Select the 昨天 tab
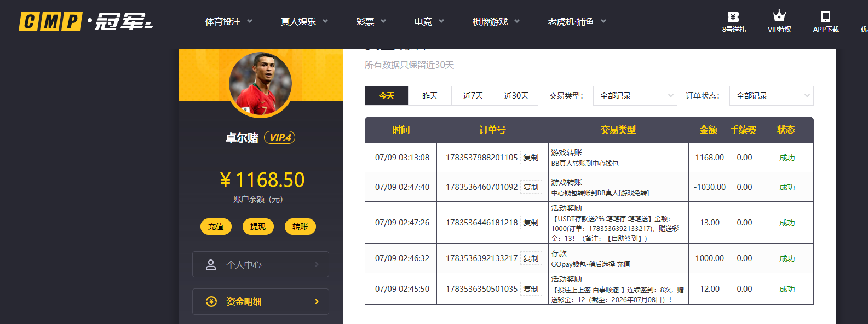The width and height of the screenshot is (868, 324). click(x=430, y=96)
